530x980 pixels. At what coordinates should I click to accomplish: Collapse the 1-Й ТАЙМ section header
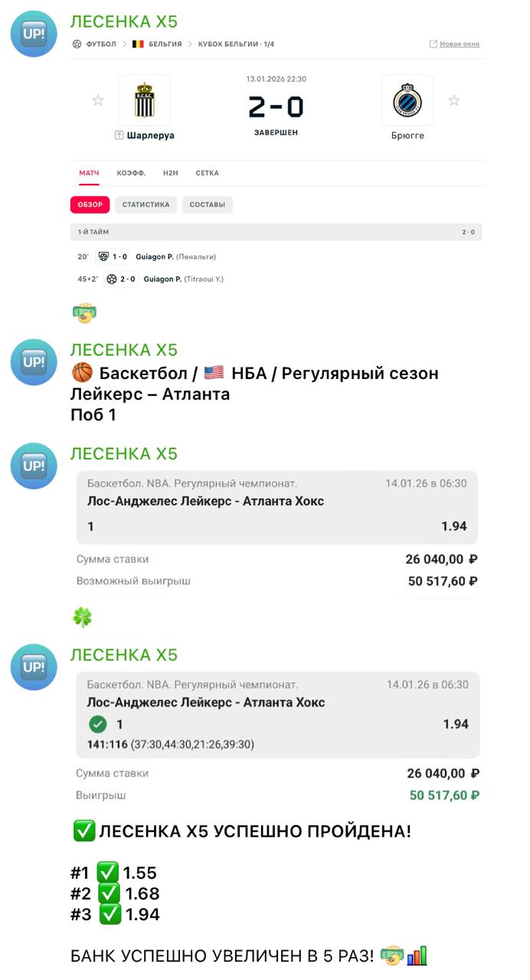[x=276, y=232]
